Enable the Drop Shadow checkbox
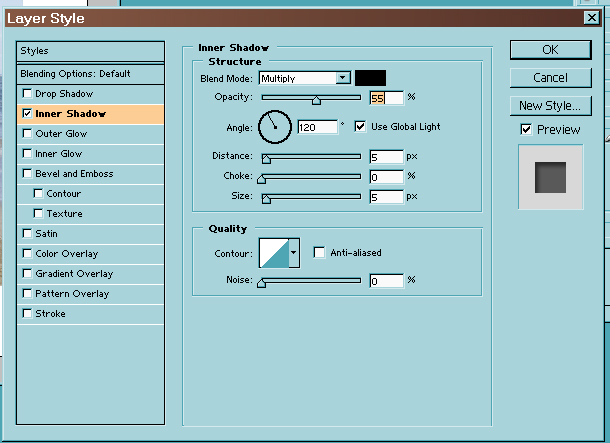Image resolution: width=610 pixels, height=443 pixels. coord(27,94)
